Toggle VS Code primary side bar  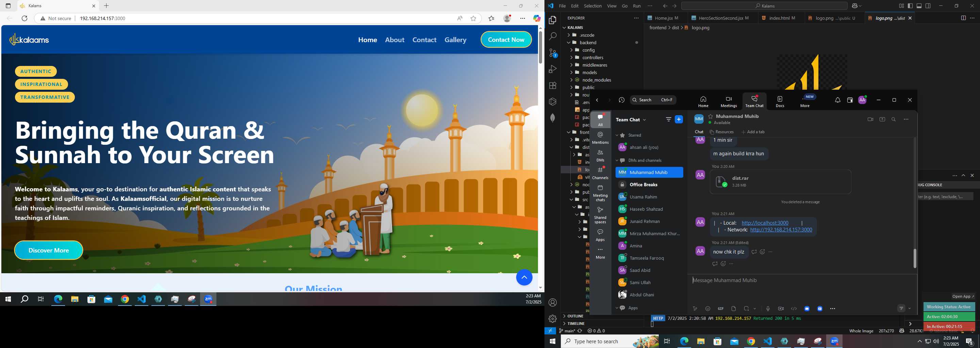coord(910,6)
